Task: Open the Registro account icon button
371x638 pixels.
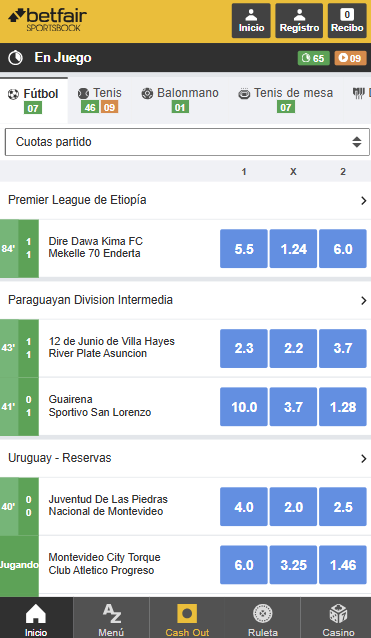Action: pos(299,21)
